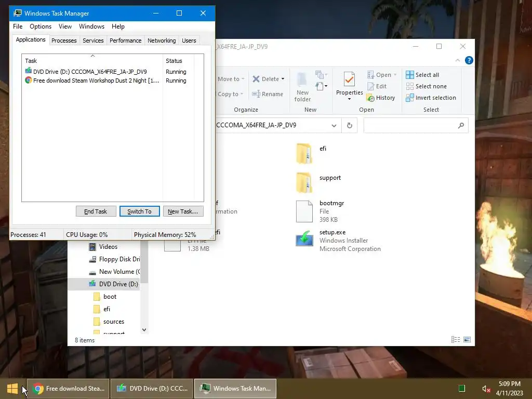This screenshot has width=532, height=399.
Task: Click the Switch To button
Action: 139,211
